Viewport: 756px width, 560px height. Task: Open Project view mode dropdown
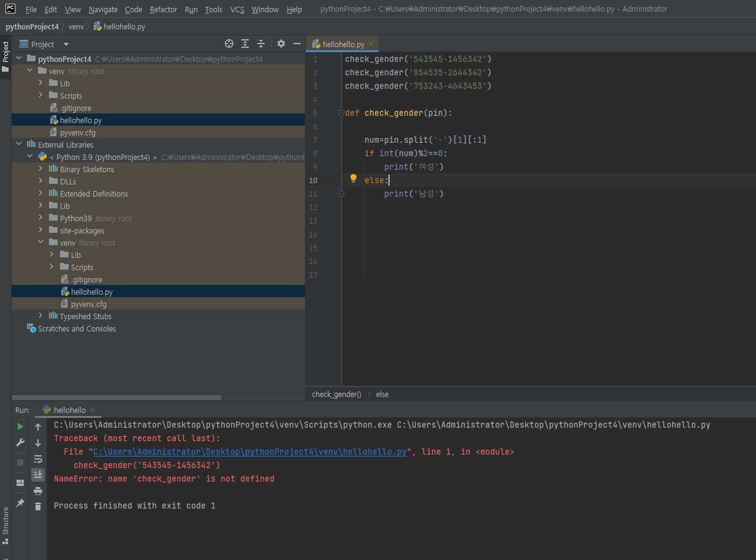click(66, 44)
